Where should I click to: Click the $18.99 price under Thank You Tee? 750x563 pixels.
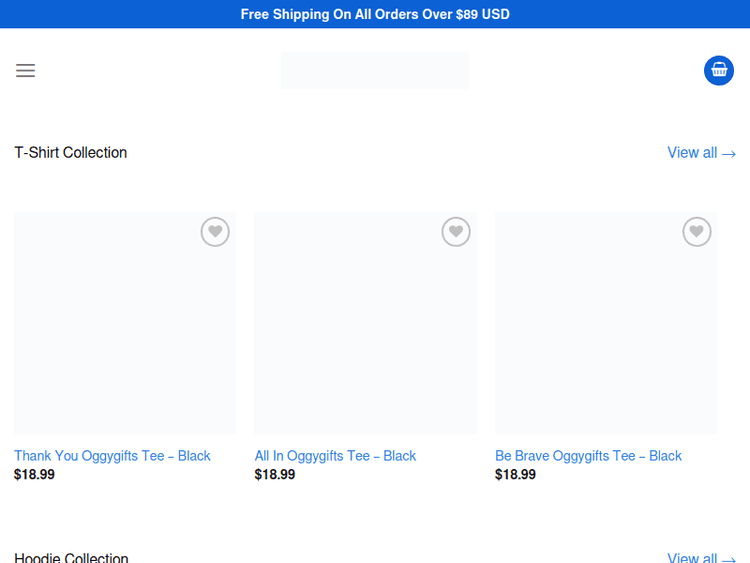coord(34,475)
